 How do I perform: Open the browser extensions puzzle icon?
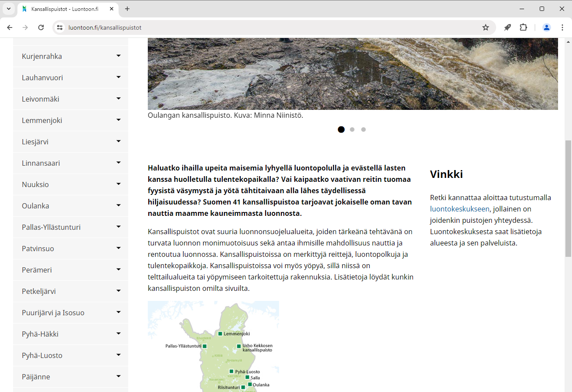tap(523, 27)
